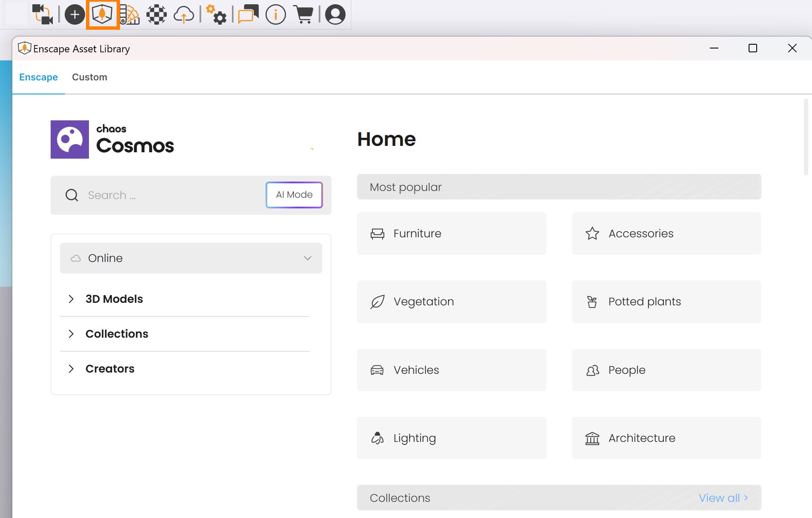
Task: Click the material library swatch-fan toolbar icon
Action: tap(130, 14)
